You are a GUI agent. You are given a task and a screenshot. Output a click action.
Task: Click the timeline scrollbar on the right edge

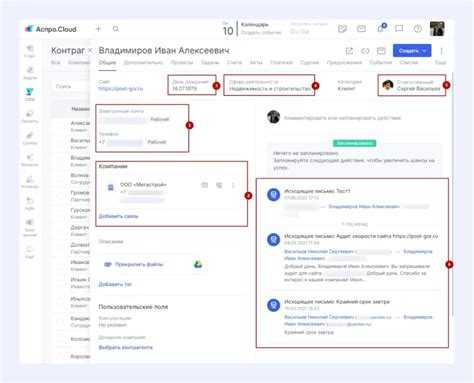coord(452,193)
